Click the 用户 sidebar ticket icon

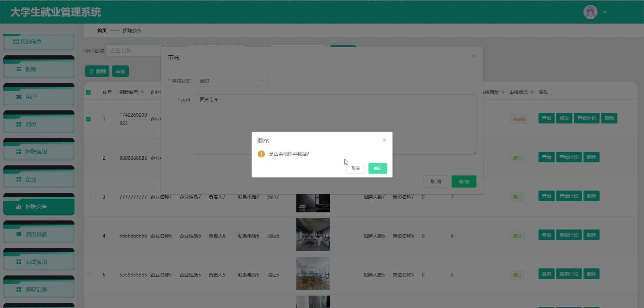pos(19,97)
